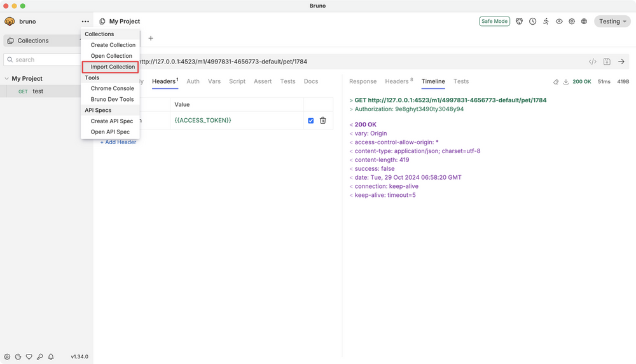Toggle the variables eye icon
The image size is (636, 364).
click(x=559, y=22)
